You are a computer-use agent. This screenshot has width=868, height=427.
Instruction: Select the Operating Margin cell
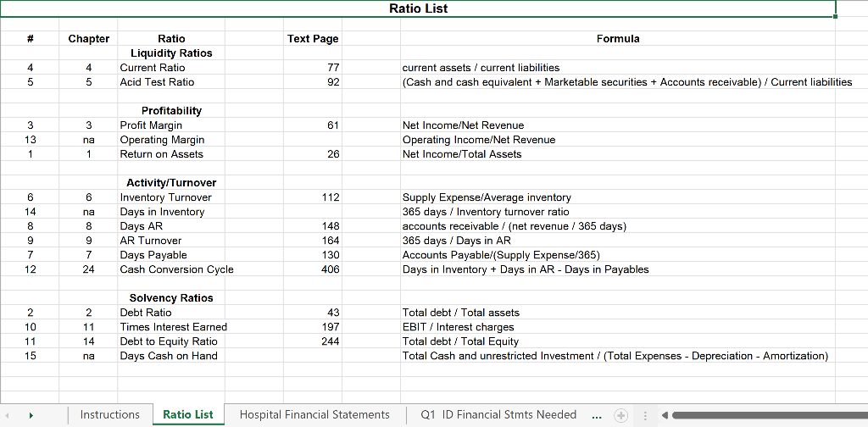(171, 140)
